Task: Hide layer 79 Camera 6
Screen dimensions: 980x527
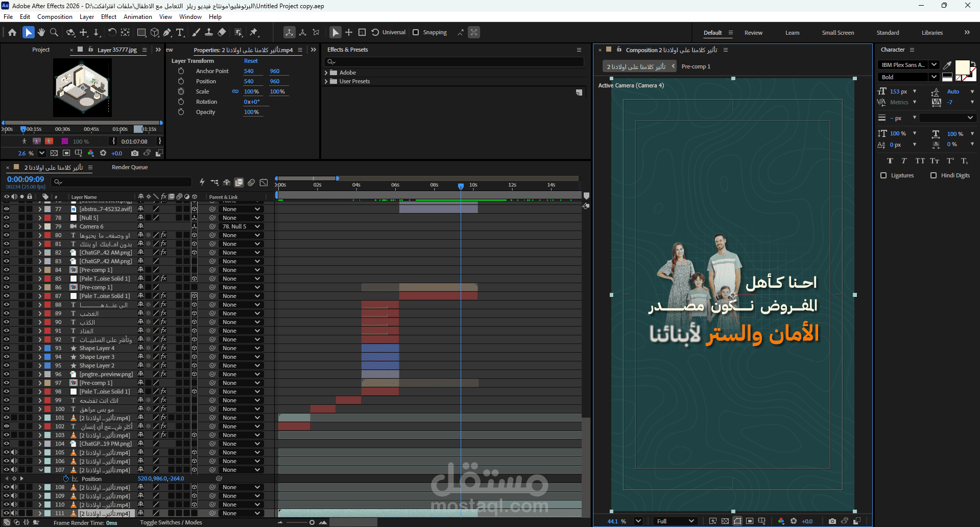Action: [x=7, y=226]
